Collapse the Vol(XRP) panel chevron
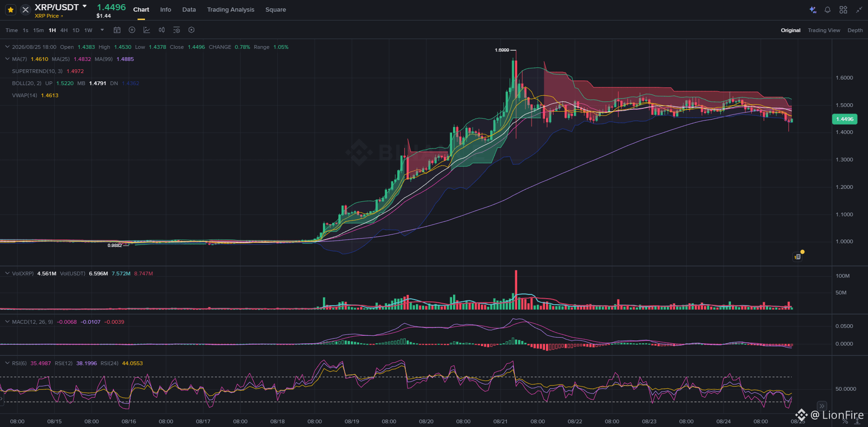Viewport: 868px width, 427px height. (7, 274)
